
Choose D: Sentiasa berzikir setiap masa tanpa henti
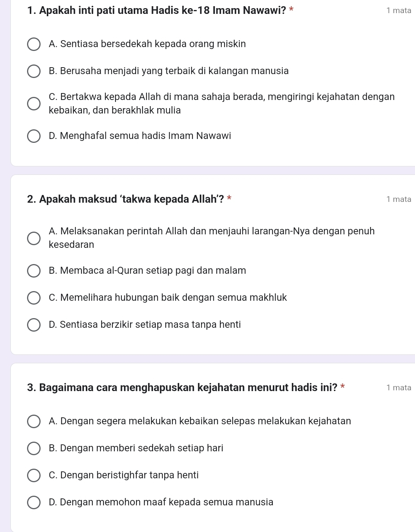click(x=34, y=325)
